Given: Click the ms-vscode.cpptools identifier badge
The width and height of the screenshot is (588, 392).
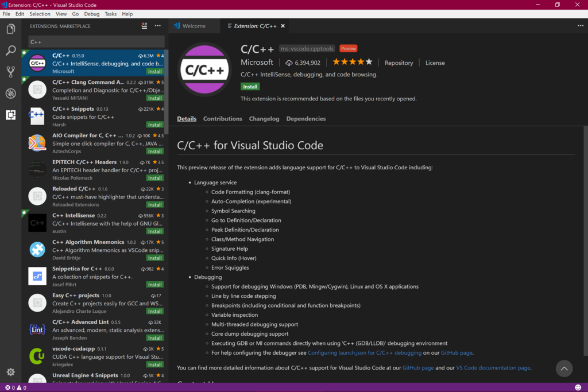Looking at the screenshot, I should coord(307,49).
